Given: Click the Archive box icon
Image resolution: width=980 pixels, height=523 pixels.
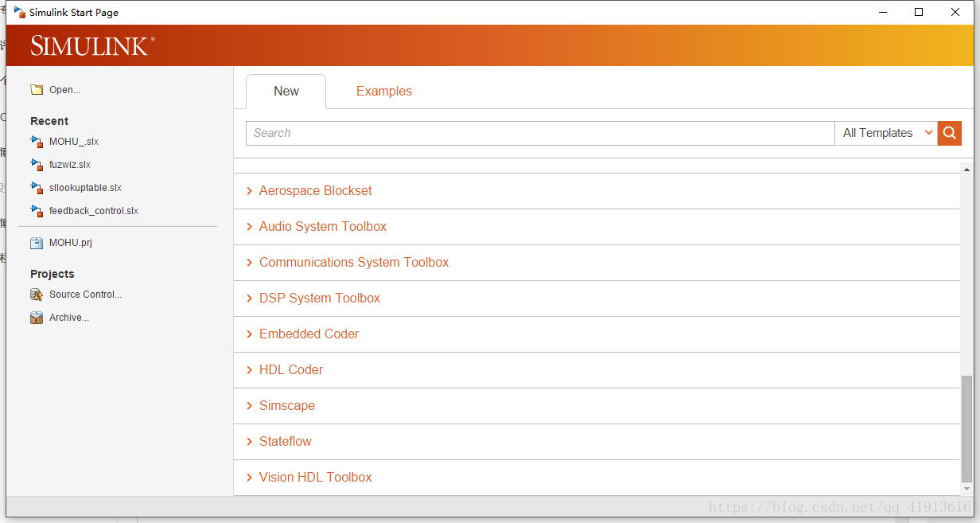Looking at the screenshot, I should (37, 318).
